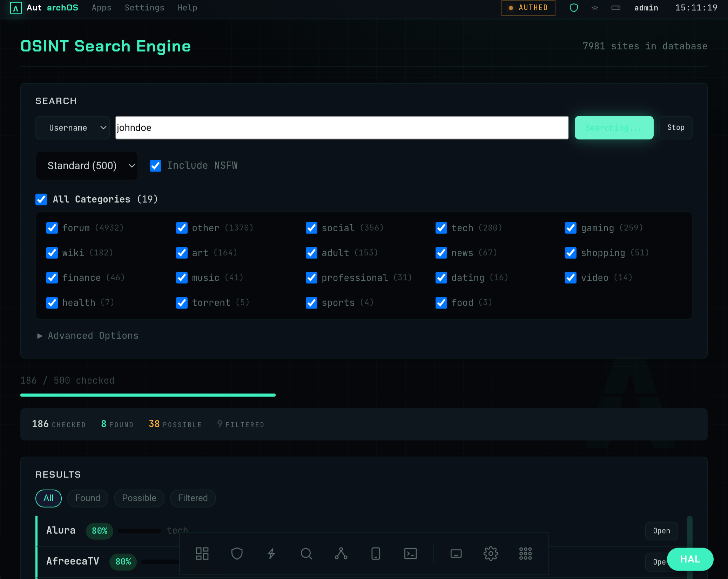Toggle the other category checkbox

(182, 228)
